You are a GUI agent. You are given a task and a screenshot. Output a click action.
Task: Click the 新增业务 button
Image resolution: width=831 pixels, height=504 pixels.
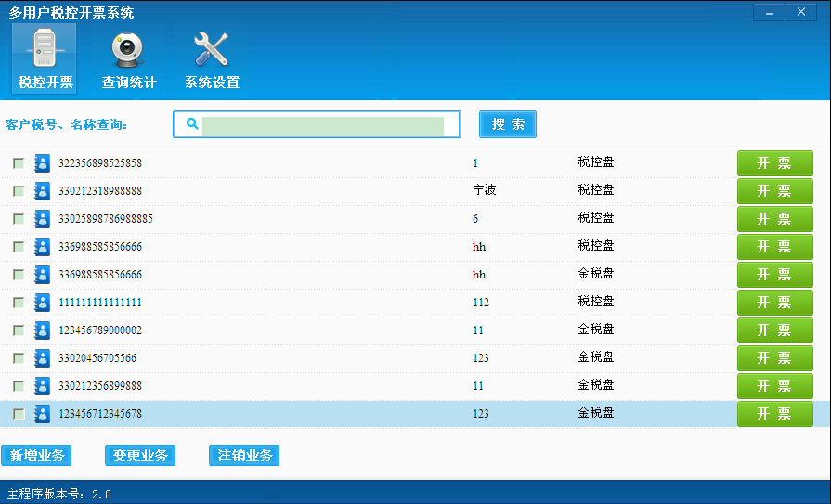pos(37,456)
